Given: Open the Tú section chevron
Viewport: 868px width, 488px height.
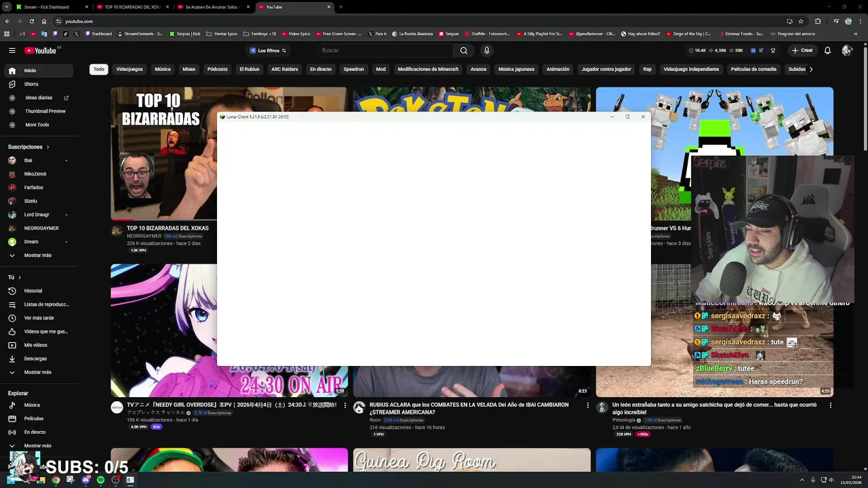Looking at the screenshot, I should click(x=20, y=277).
